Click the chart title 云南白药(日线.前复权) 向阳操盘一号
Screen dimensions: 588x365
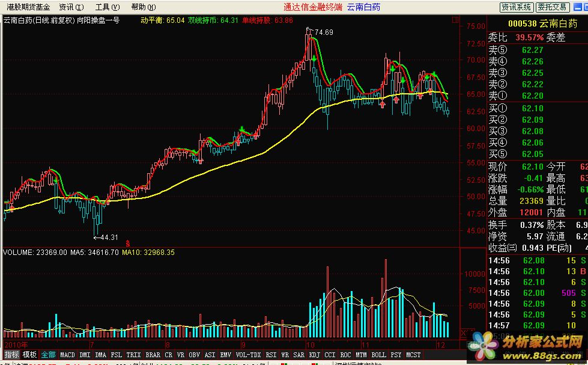tap(61, 20)
